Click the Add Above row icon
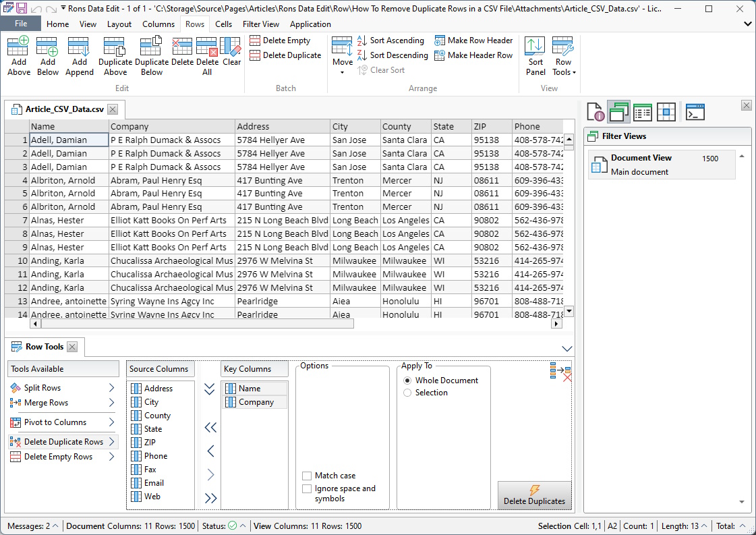756x535 pixels. click(18, 47)
